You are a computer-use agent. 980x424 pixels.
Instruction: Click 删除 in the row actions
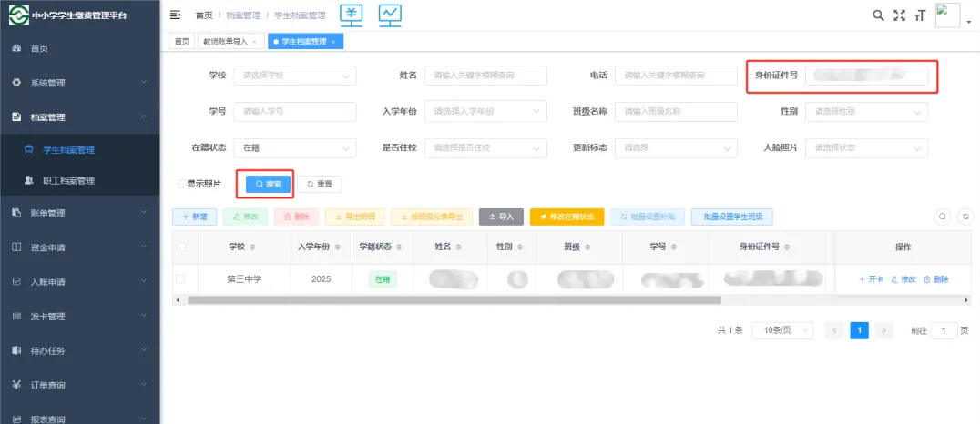coord(936,279)
